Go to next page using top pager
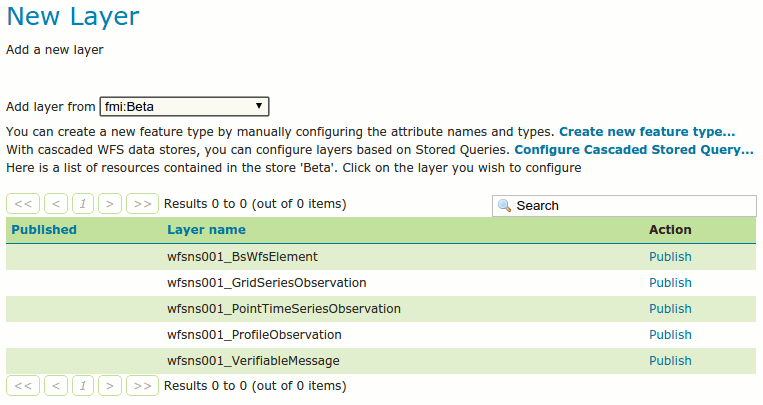This screenshot has width=763, height=405. [x=110, y=204]
